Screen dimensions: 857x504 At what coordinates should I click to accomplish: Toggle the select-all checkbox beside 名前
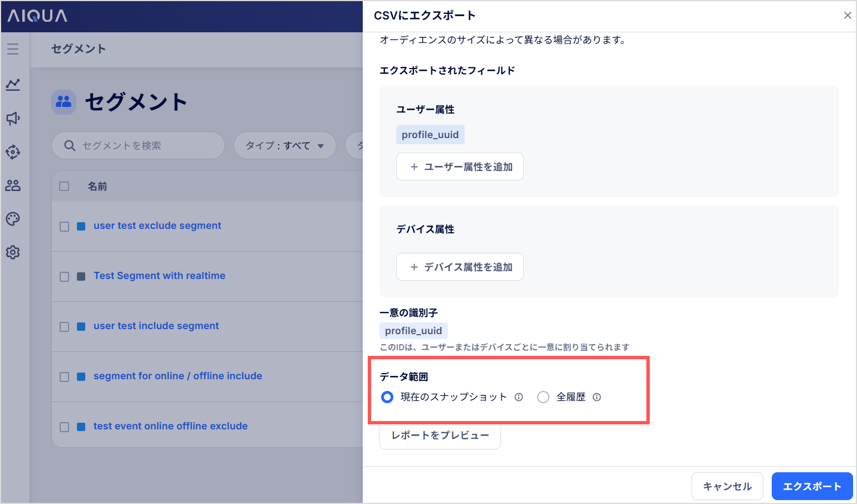[64, 186]
